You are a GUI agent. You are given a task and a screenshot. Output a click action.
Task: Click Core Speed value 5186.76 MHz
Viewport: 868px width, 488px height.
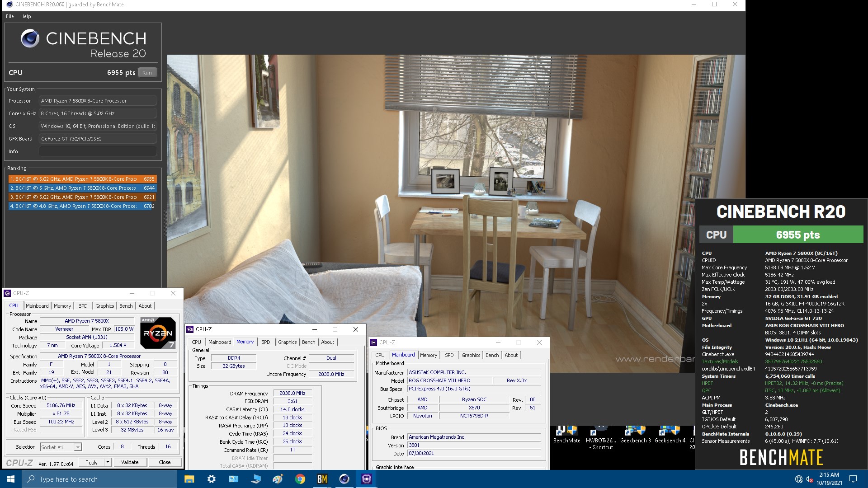click(61, 405)
